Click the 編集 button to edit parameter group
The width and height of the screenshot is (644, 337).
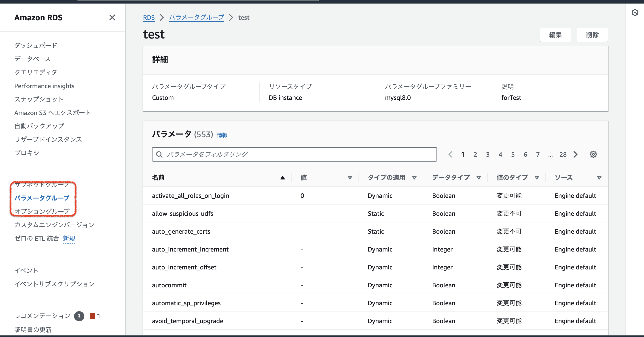point(555,35)
